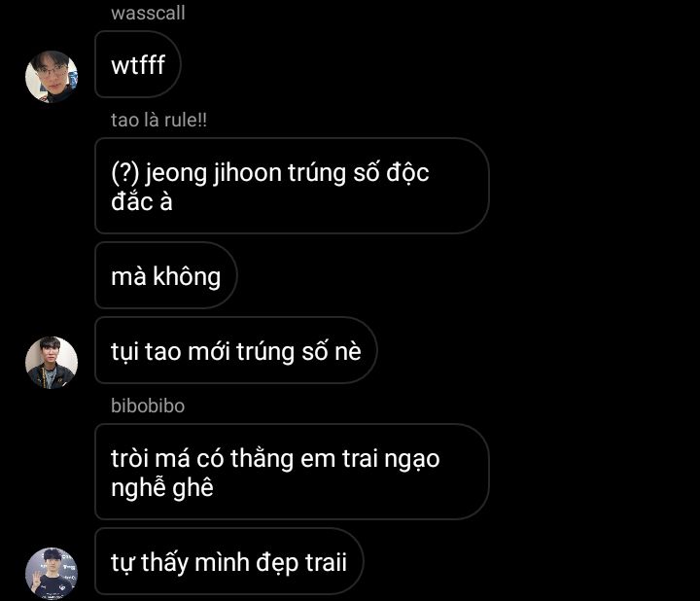Click the name "jeong jihoon" in the message
Viewport: 700px width, 601px height.
tap(213, 173)
